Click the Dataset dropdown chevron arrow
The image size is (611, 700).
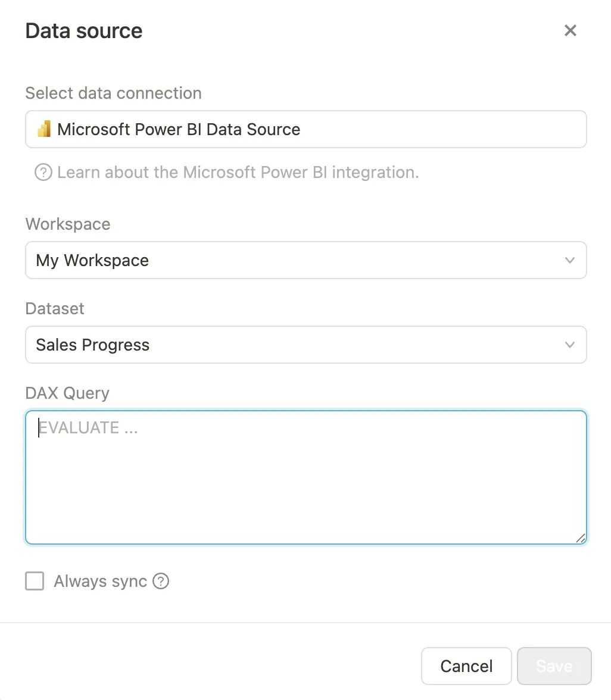point(569,345)
